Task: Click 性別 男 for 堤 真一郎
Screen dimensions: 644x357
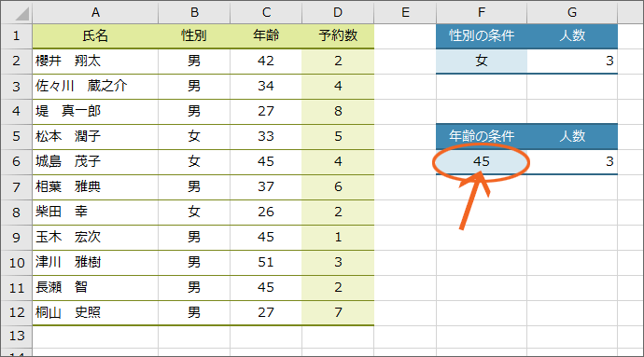Action: (194, 111)
